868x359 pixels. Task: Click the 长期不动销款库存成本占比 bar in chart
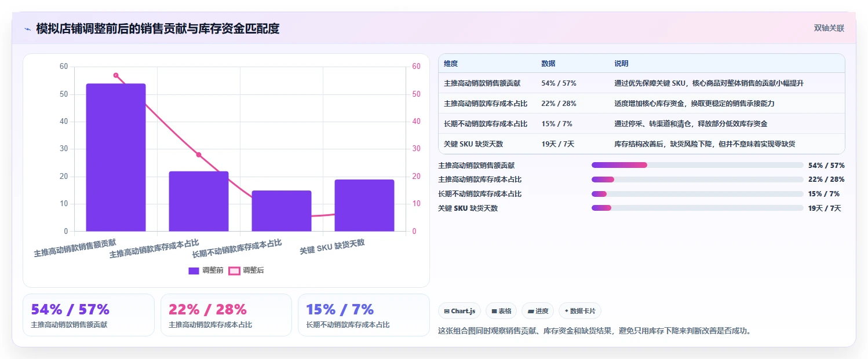coord(282,211)
